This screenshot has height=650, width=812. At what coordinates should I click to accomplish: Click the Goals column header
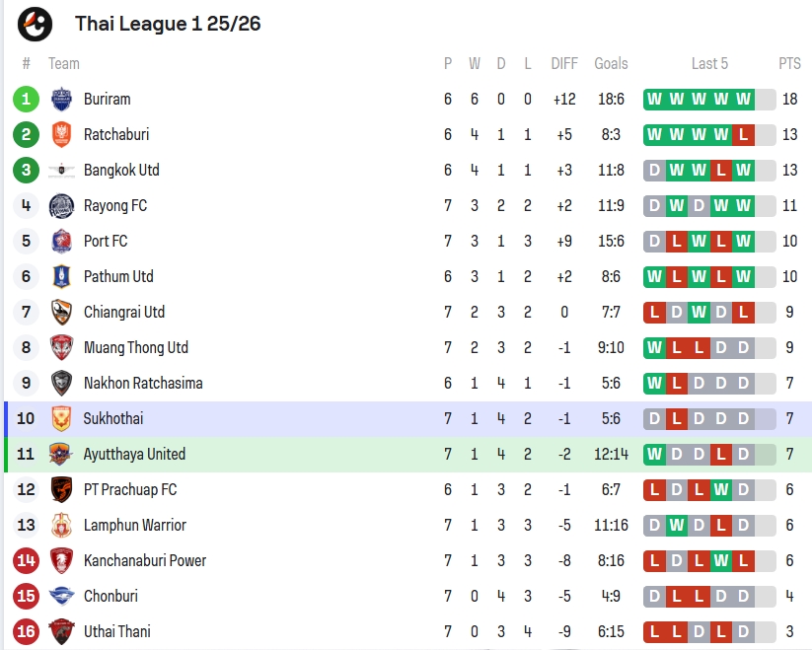coord(611,64)
